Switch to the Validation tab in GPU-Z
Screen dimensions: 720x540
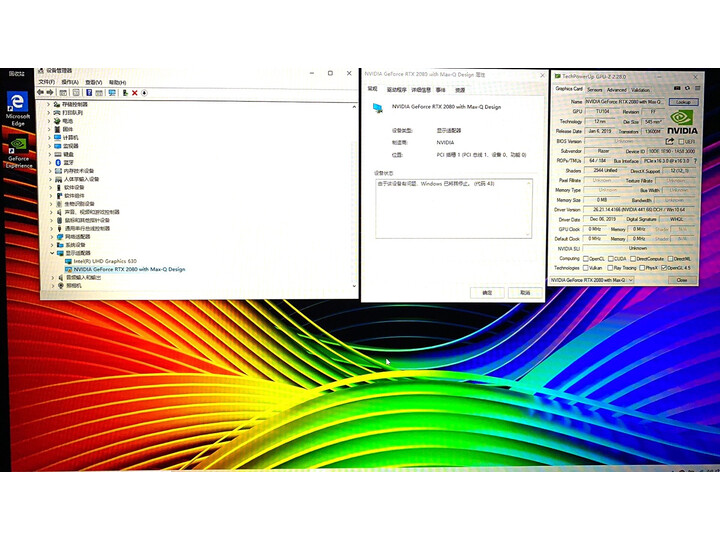(x=640, y=90)
